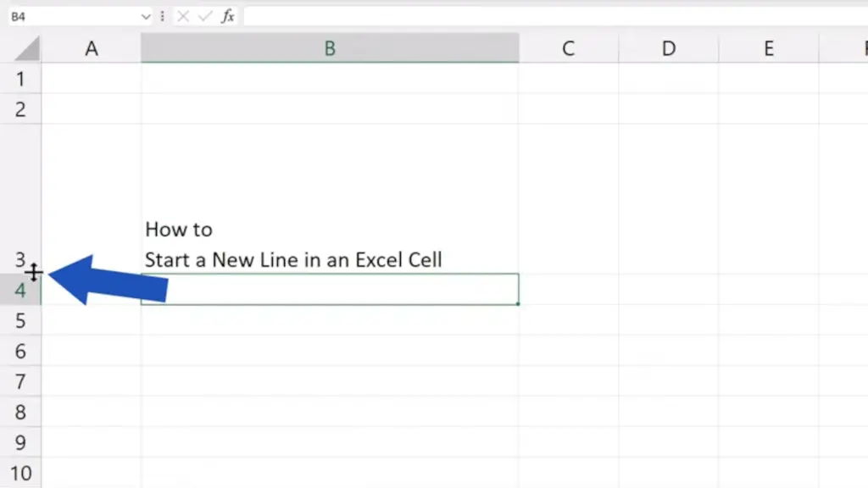Select row 1 header

tap(20, 79)
